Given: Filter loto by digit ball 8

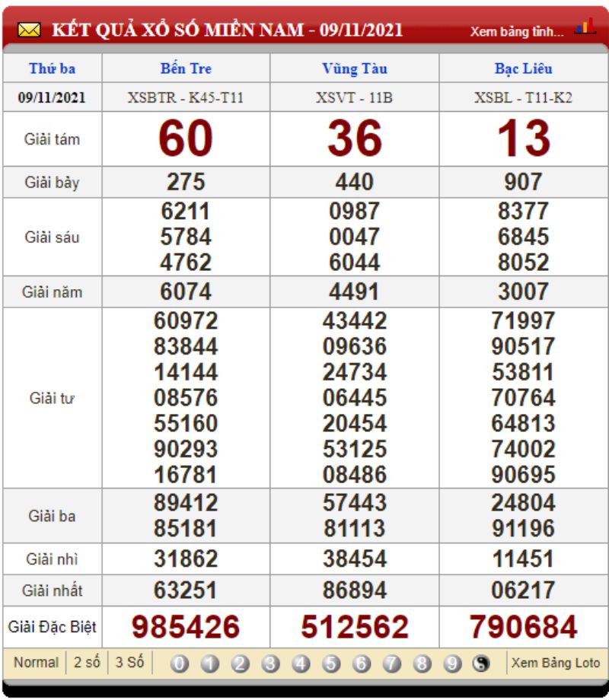Looking at the screenshot, I should pyautogui.click(x=422, y=663).
